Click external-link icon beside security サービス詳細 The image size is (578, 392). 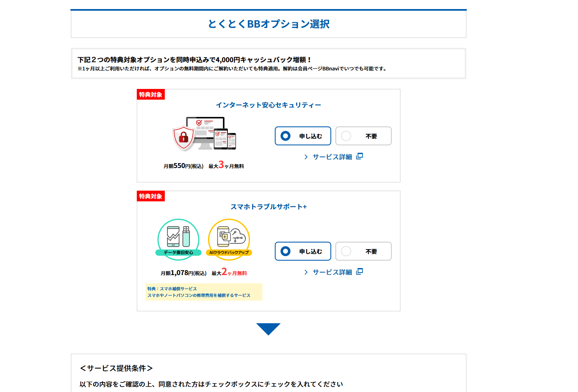(359, 156)
